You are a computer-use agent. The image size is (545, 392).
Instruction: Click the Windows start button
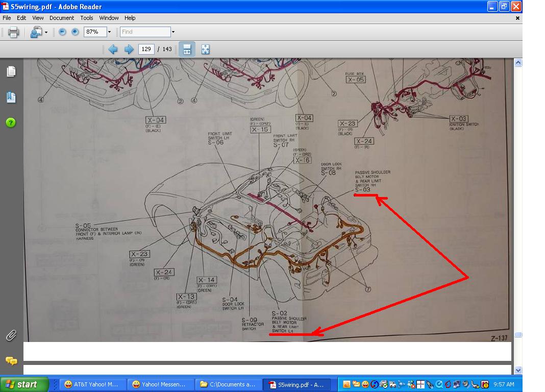point(25,384)
